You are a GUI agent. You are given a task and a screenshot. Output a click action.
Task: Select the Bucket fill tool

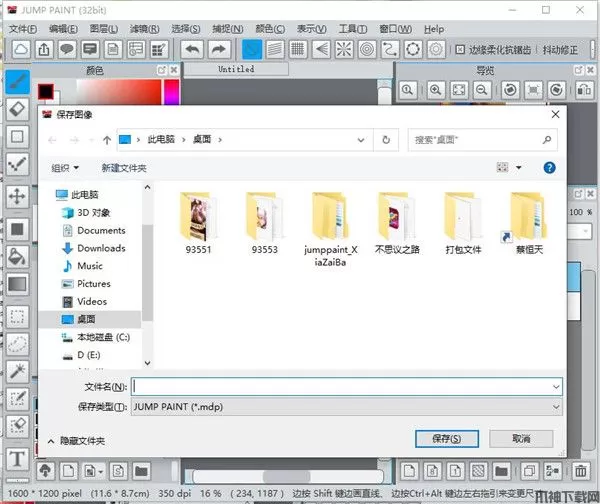coord(17,256)
